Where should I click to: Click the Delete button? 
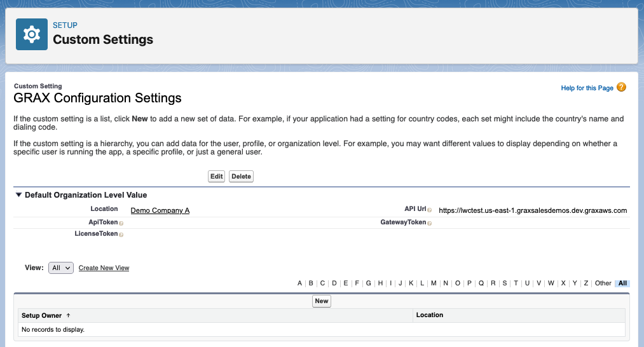tap(241, 176)
